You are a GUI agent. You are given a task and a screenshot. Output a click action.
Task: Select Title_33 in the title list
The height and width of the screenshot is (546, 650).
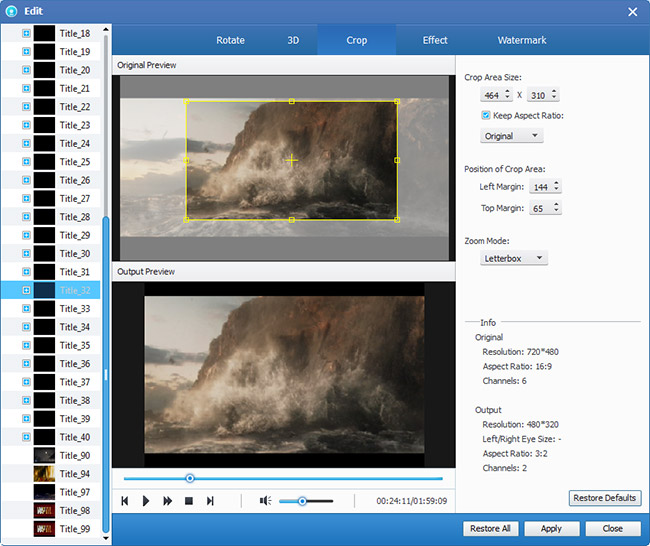pyautogui.click(x=51, y=308)
